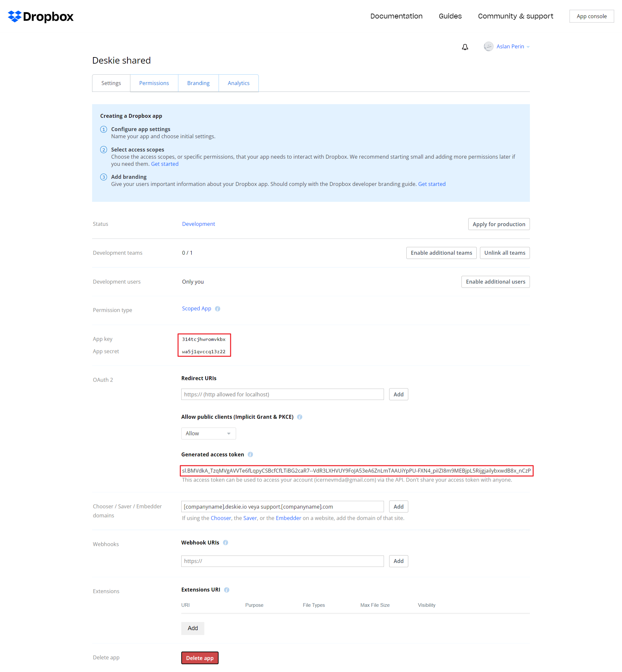This screenshot has width=622, height=672.
Task: Click the App console button
Action: pos(592,16)
